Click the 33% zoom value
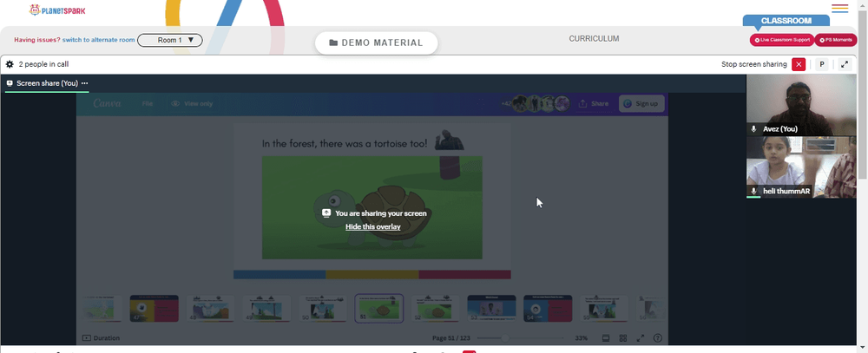 tap(582, 338)
